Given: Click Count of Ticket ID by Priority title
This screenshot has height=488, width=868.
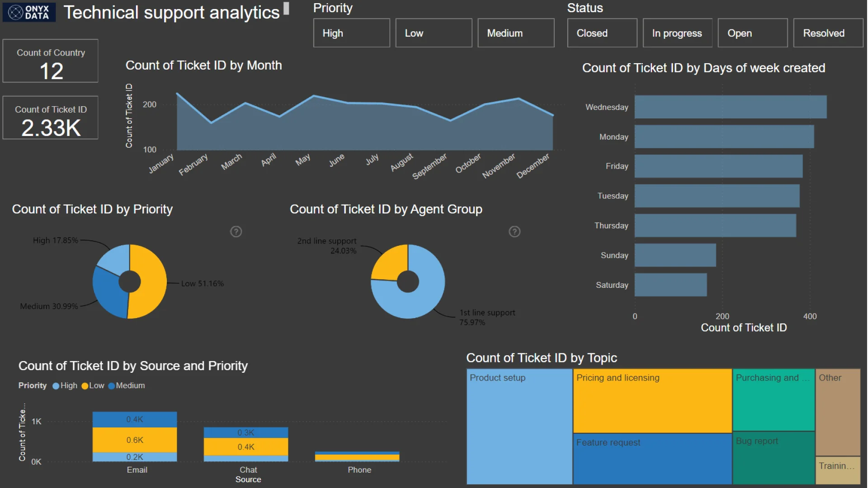Looking at the screenshot, I should (92, 209).
